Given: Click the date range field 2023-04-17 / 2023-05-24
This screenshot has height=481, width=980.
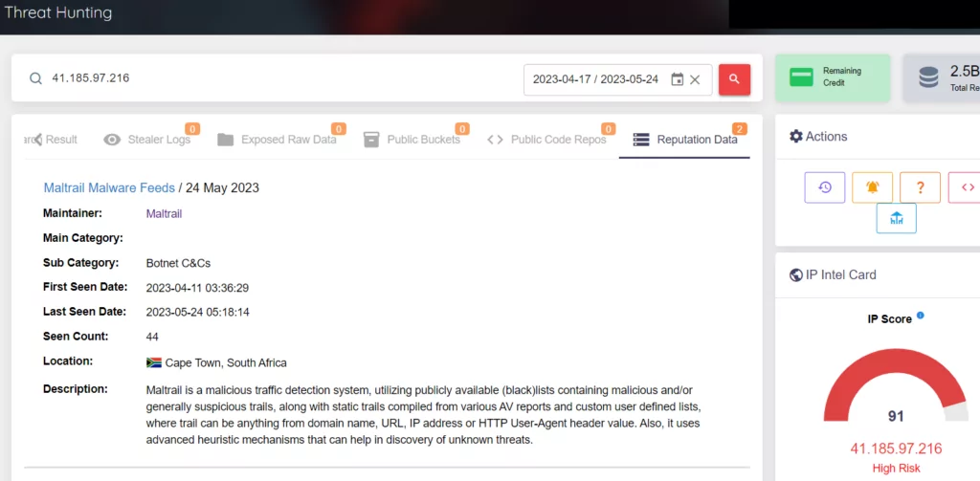Looking at the screenshot, I should [x=617, y=79].
